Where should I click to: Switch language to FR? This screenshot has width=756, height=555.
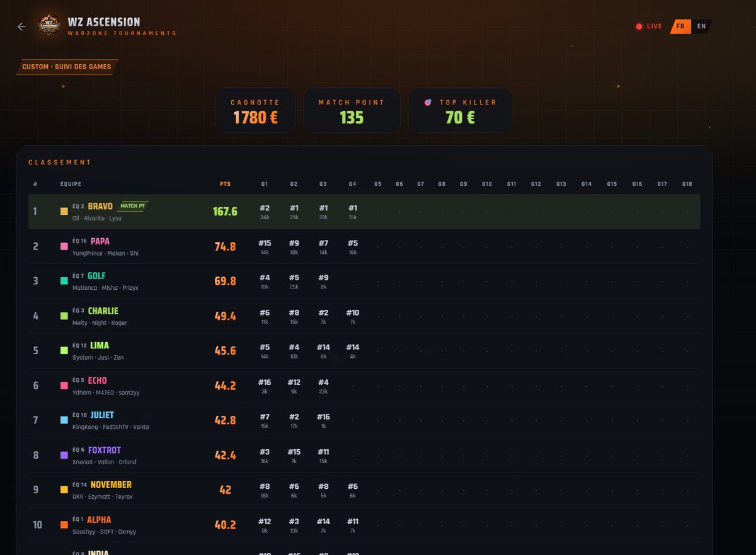point(680,26)
